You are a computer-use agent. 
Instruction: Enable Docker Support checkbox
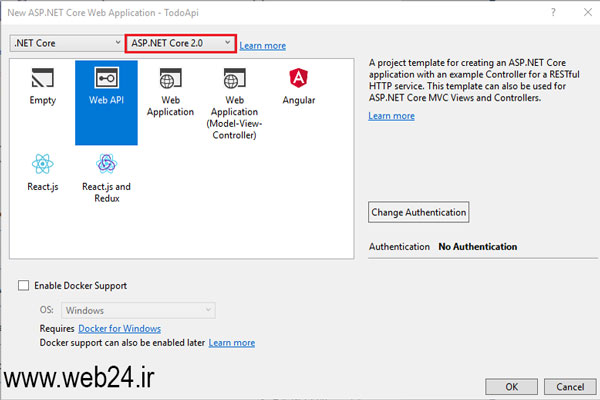pos(23,286)
